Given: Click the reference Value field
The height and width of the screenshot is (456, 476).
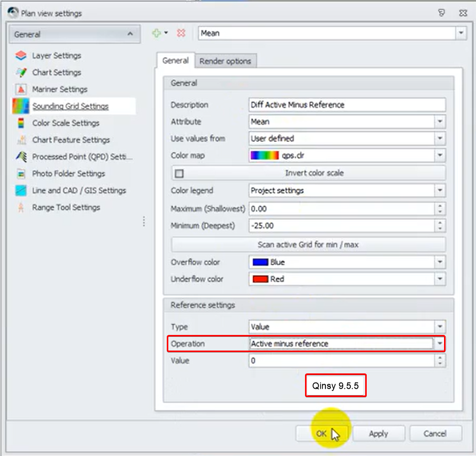Looking at the screenshot, I should [342, 360].
